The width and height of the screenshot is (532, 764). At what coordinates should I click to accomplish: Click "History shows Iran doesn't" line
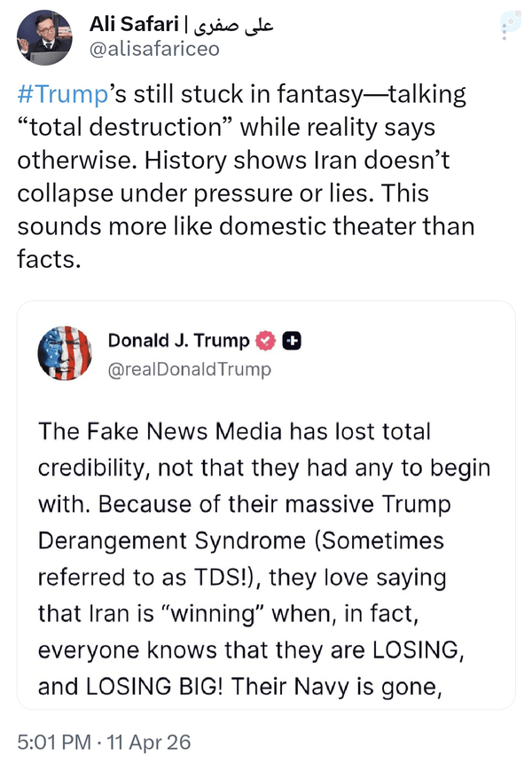[297, 161]
